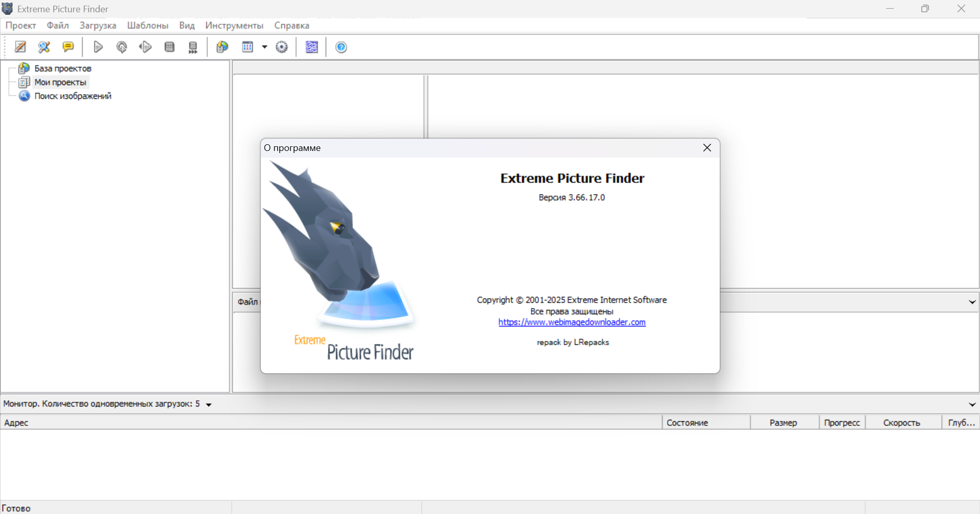Select База проектов in the tree
This screenshot has width=980, height=514.
tap(63, 68)
